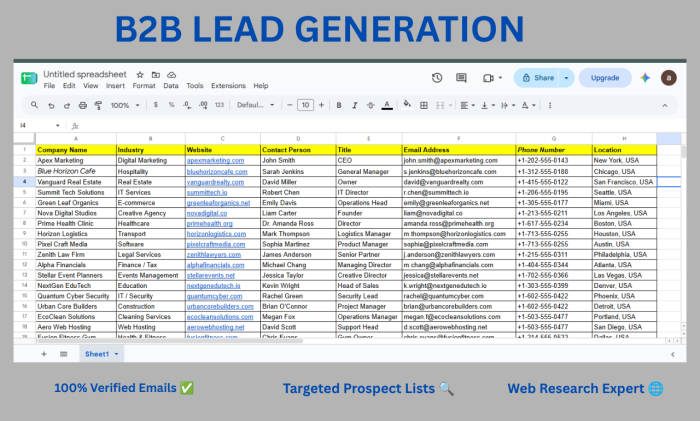Click the move to folder icon

(x=155, y=75)
